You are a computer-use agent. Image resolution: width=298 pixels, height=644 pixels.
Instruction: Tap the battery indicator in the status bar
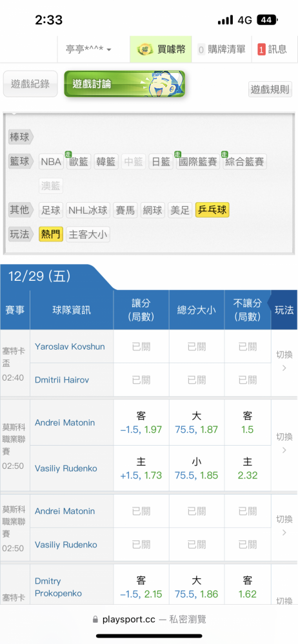coord(267,20)
